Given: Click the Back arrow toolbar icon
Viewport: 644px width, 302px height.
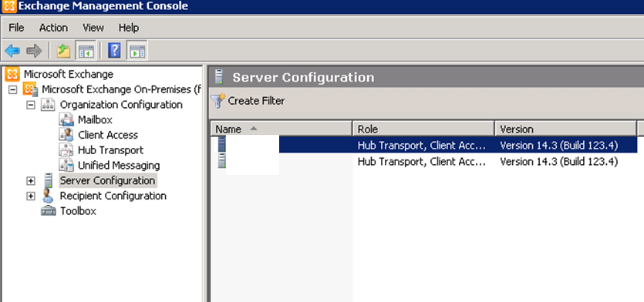Looking at the screenshot, I should [x=12, y=52].
